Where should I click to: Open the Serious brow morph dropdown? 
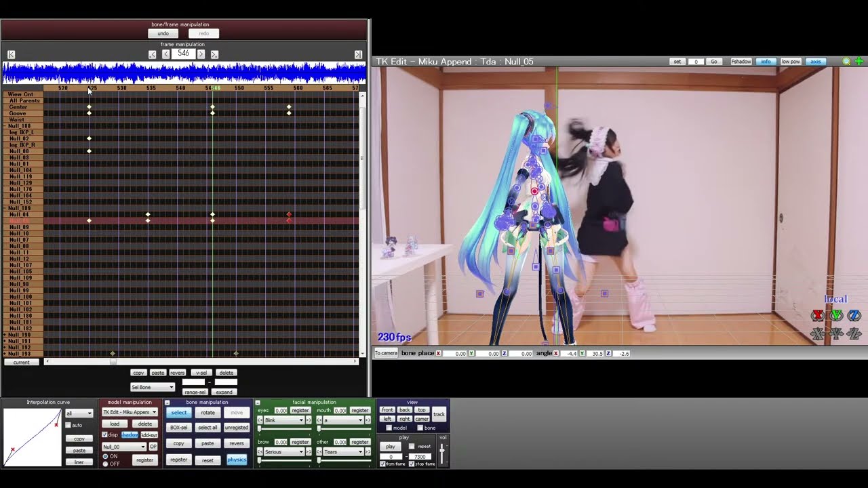[284, 452]
